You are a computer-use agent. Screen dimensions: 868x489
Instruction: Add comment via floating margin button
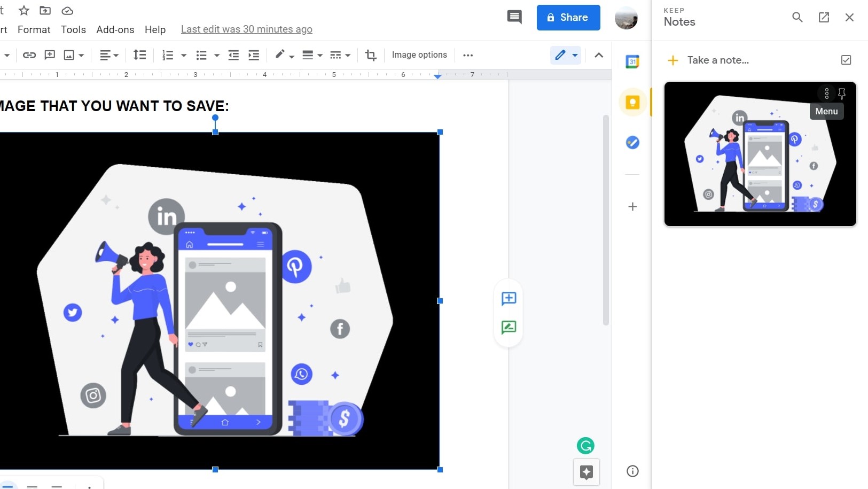coord(509,298)
